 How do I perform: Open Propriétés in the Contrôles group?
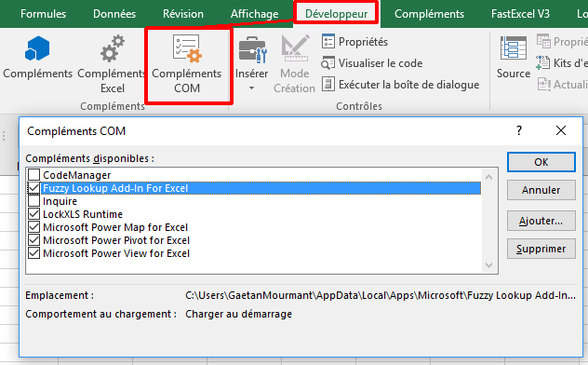(x=354, y=41)
